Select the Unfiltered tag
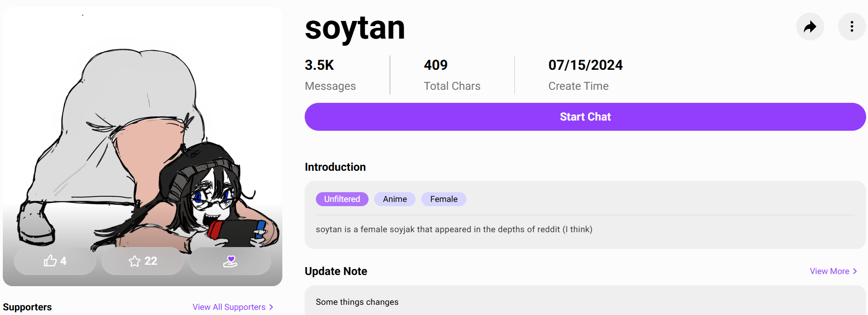The image size is (868, 315). (x=342, y=199)
